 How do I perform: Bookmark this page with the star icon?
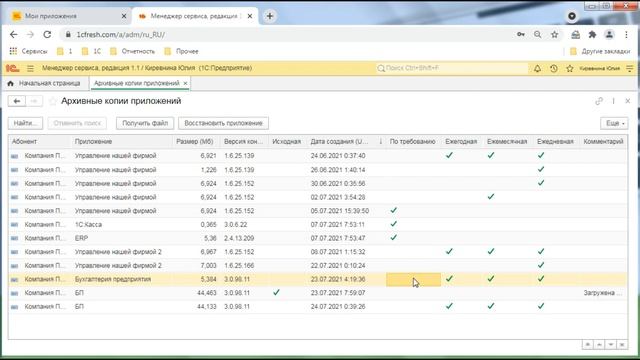pos(554,35)
